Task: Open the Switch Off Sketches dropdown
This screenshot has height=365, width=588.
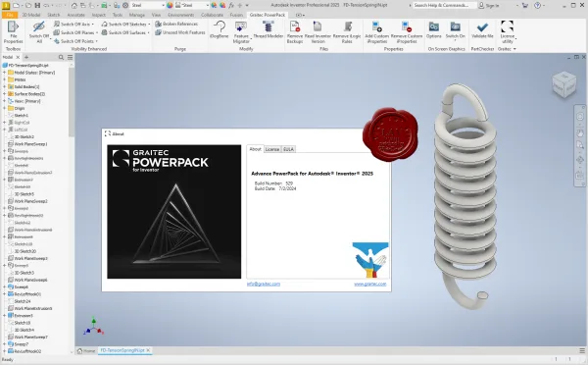Action: [x=149, y=24]
